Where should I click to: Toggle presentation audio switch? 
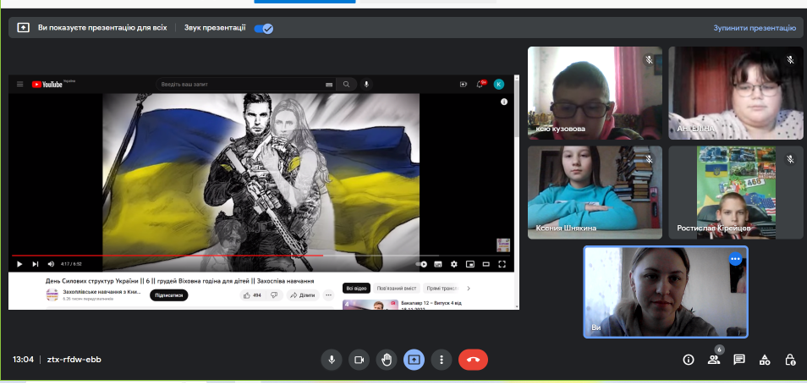[x=264, y=28]
